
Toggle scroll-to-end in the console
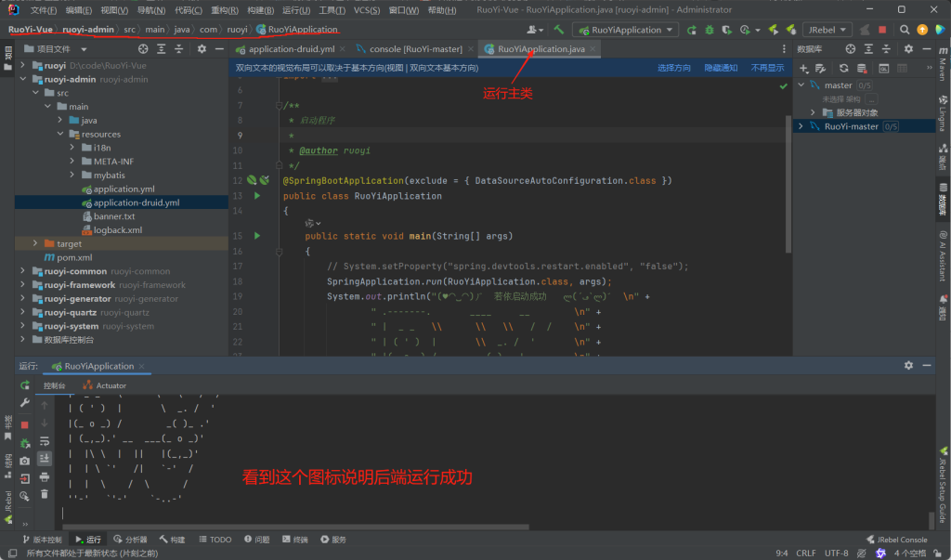(45, 459)
